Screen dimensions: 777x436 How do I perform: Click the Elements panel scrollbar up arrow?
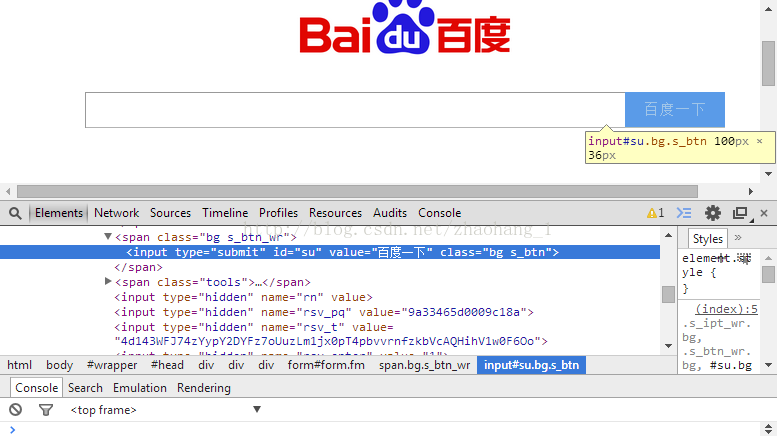(x=668, y=235)
